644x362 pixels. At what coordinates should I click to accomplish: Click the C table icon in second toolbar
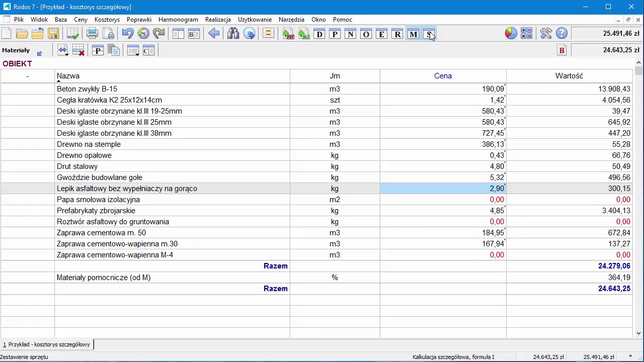pos(149,50)
